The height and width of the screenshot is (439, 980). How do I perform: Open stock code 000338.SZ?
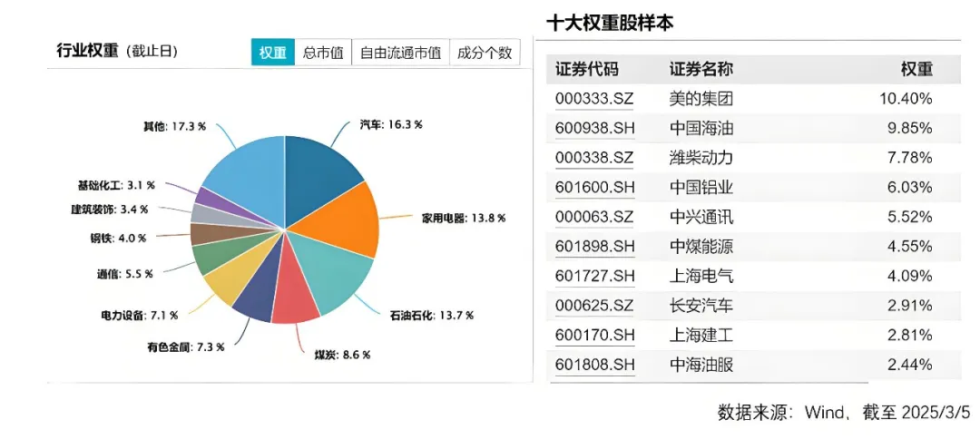593,158
